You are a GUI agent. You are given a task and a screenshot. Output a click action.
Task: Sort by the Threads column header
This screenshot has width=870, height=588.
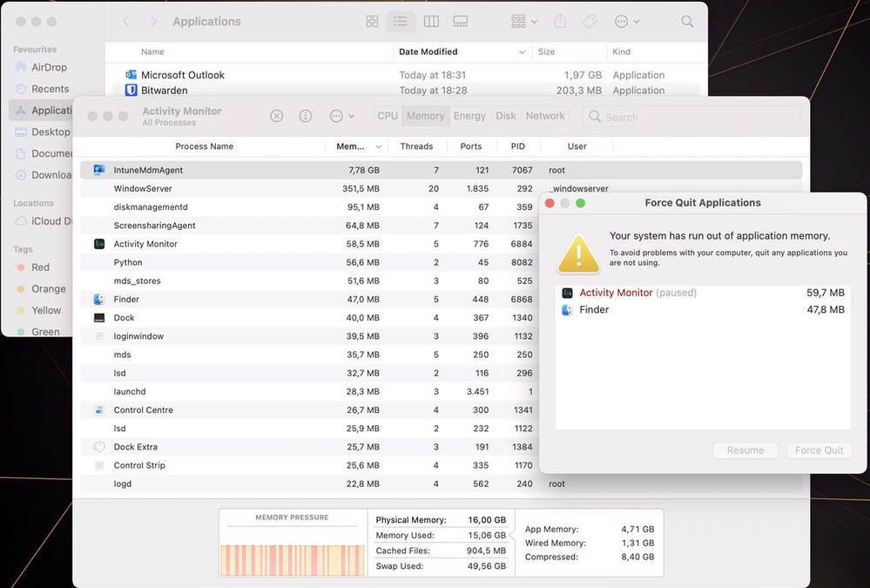click(416, 146)
